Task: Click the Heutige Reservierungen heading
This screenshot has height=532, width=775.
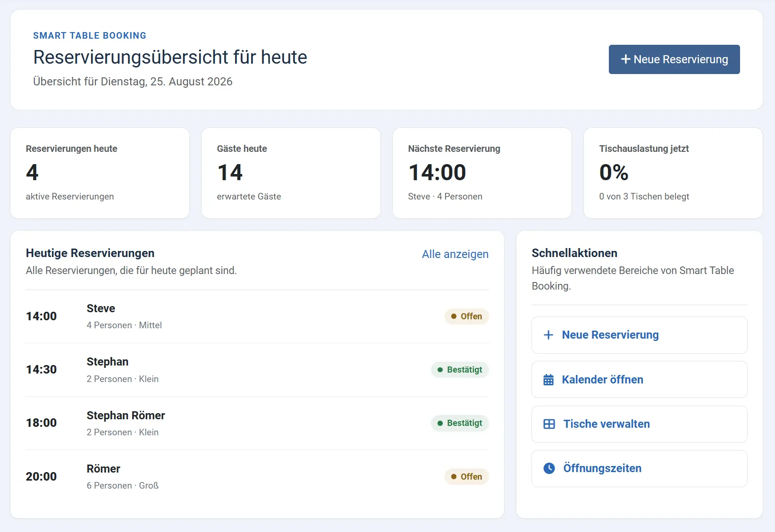Action: tap(90, 253)
